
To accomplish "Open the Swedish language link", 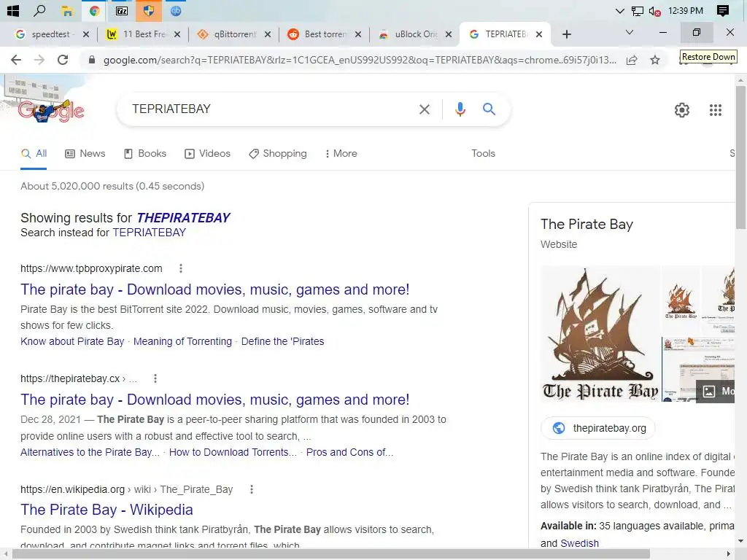I will 579,543.
